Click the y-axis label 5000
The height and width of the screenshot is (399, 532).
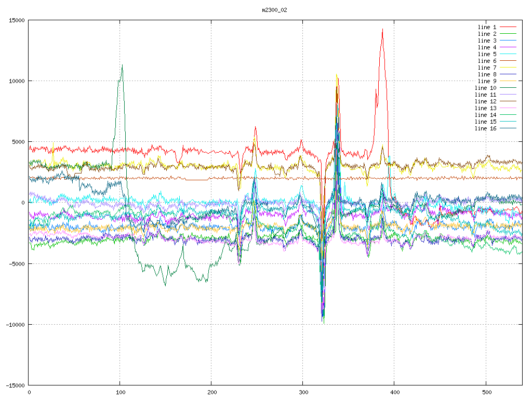19,142
